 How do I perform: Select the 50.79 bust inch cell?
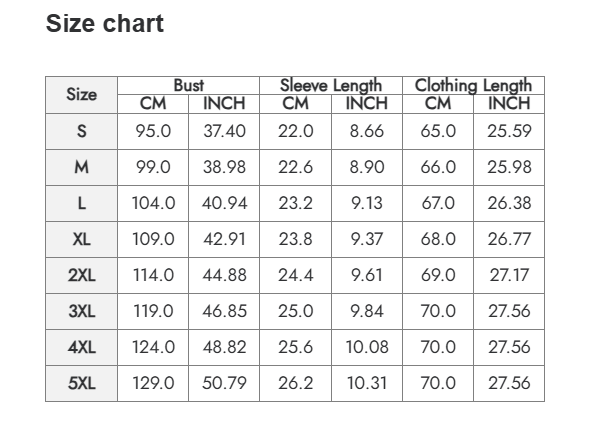224,383
